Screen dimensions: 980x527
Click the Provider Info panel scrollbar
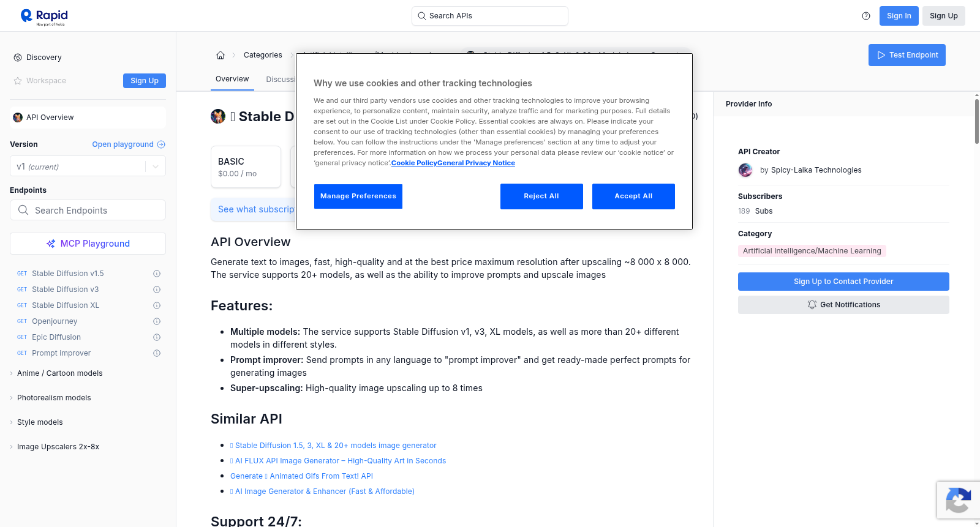coord(977,121)
